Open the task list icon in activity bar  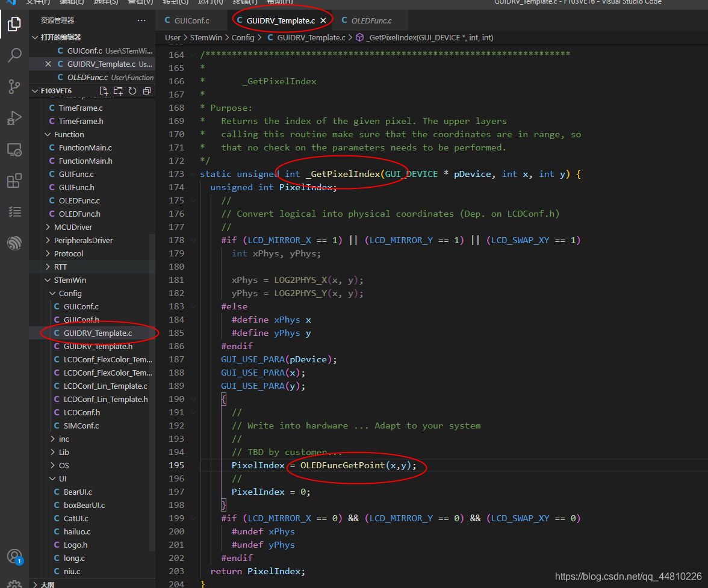point(14,212)
